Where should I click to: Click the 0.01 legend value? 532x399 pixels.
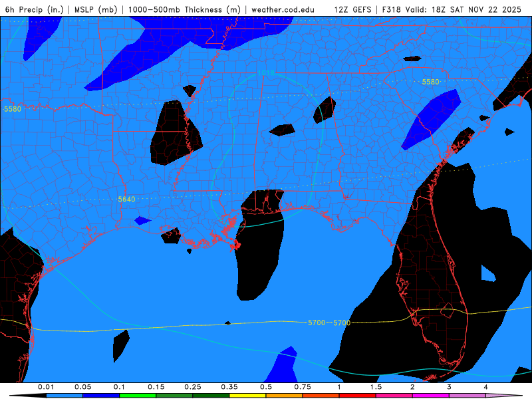click(x=46, y=387)
